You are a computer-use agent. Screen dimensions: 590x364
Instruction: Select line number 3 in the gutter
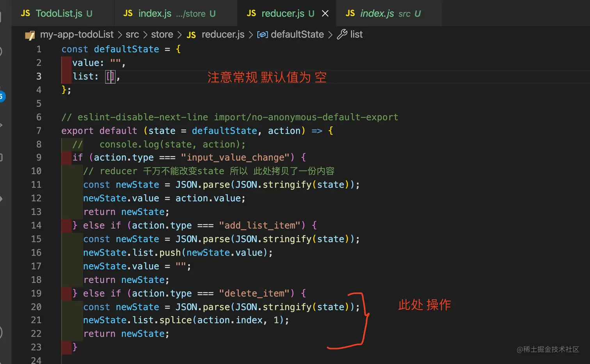coord(39,76)
